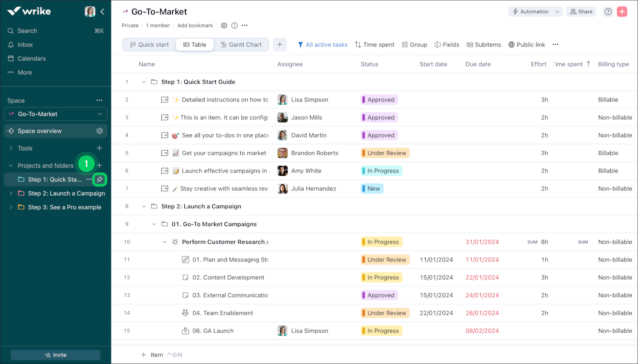Collapse the Perform Customer Research task
Viewport: 638px width, 364px height.
pyautogui.click(x=164, y=242)
